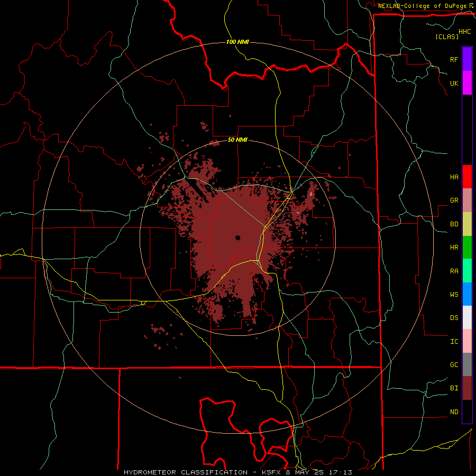Viewport: 476px width, 476px height.
Task: Click the BI legend label
Action: pos(454,388)
